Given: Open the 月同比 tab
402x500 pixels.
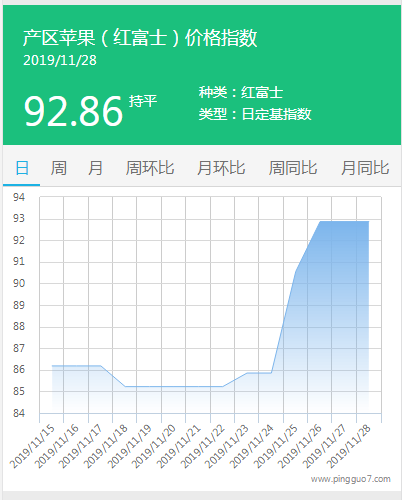Looking at the screenshot, I should [x=365, y=168].
